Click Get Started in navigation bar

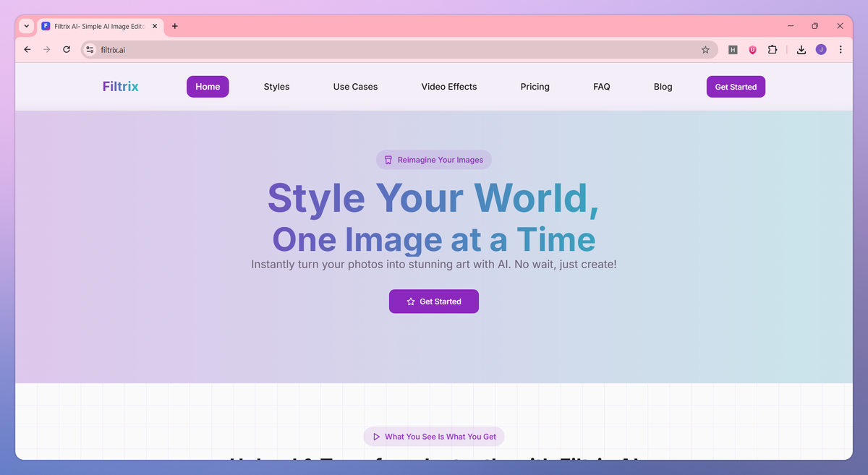tap(736, 87)
